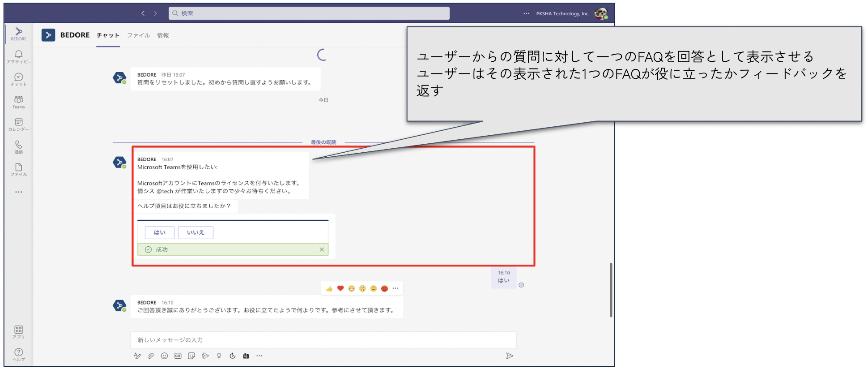Click the 'Microsoft Teamsを使用したい:' message text
This screenshot has width=868, height=369.
(x=177, y=167)
